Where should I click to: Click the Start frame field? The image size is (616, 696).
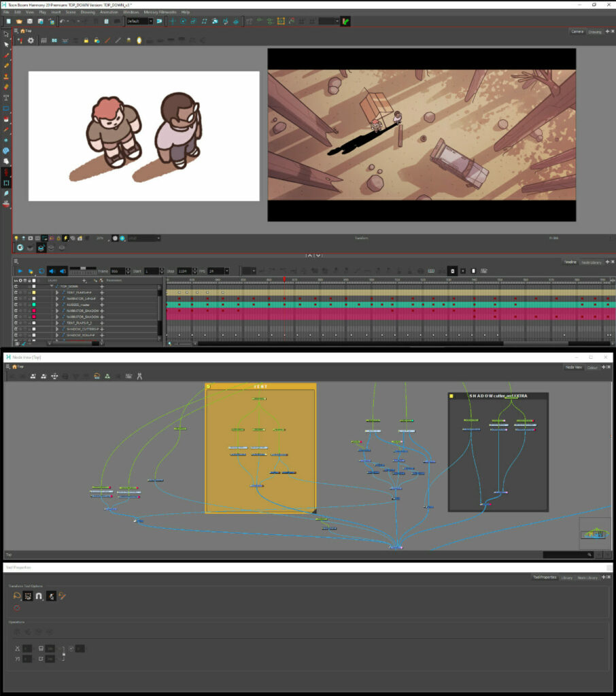click(151, 271)
